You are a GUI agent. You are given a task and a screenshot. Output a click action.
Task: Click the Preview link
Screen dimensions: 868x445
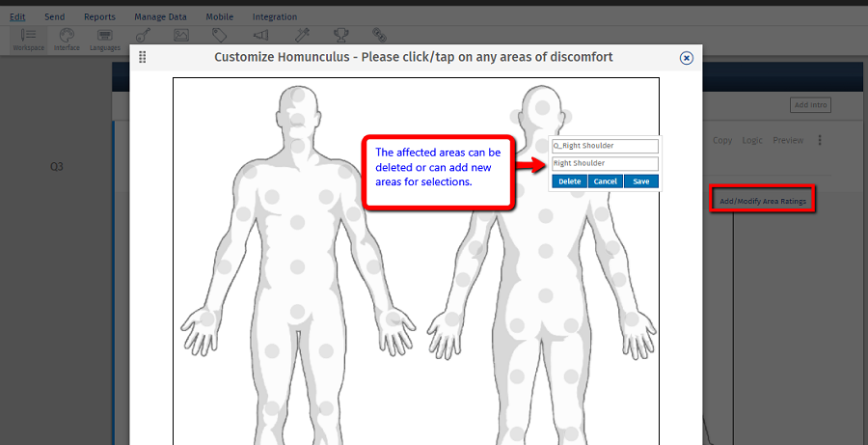788,140
